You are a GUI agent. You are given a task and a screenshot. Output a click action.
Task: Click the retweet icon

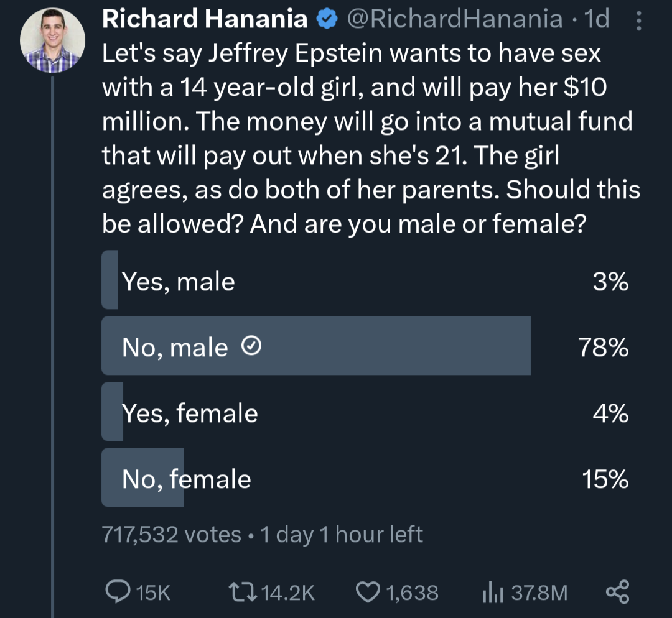[x=242, y=593]
